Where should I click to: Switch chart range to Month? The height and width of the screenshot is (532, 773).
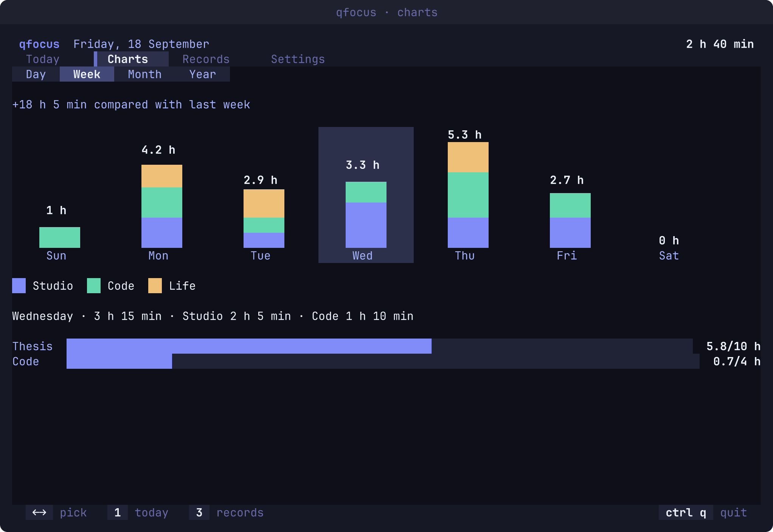coord(145,74)
